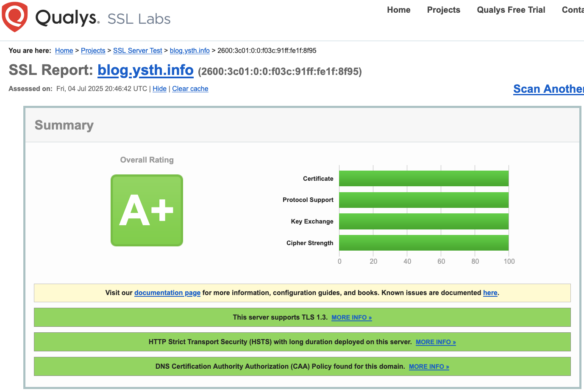Click the IP address in the report title
The image size is (584, 392).
point(280,71)
